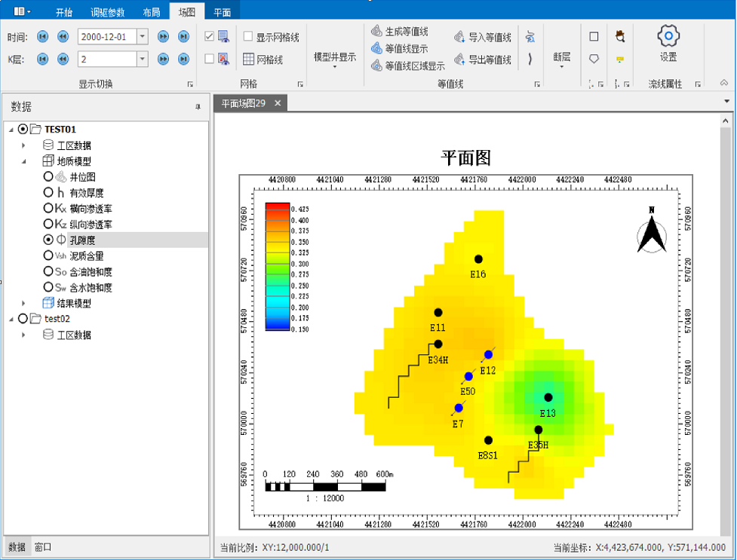The image size is (737, 560).
Task: Go to last K层 layer button
Action: coord(183,59)
